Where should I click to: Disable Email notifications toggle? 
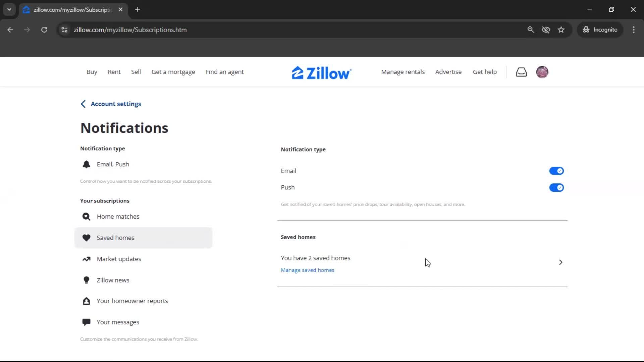click(556, 171)
